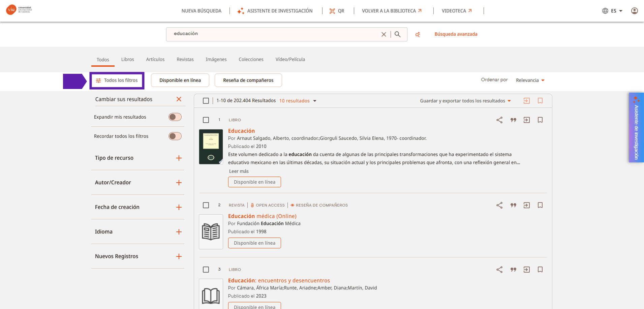Clear the search box with X icon
This screenshot has height=309, width=644.
tap(384, 34)
